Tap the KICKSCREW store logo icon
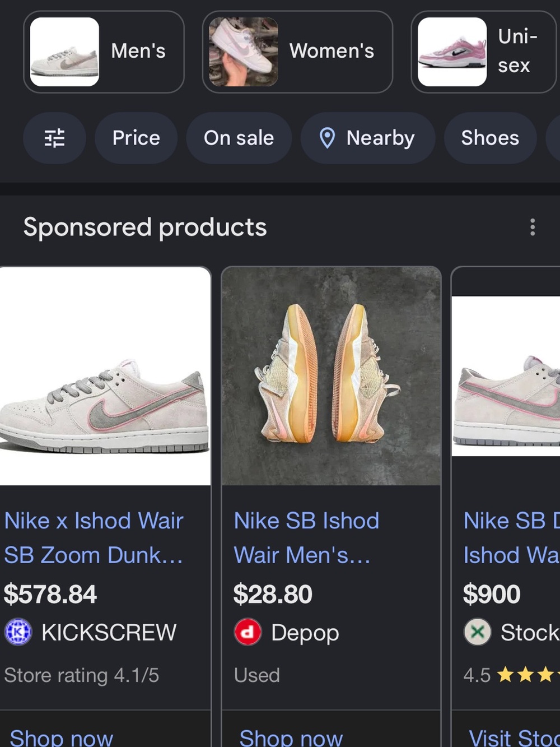The image size is (560, 747). click(x=18, y=632)
